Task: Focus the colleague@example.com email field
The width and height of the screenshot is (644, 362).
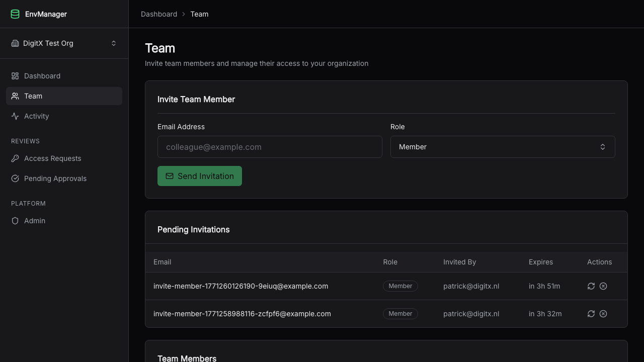Action: 270,147
